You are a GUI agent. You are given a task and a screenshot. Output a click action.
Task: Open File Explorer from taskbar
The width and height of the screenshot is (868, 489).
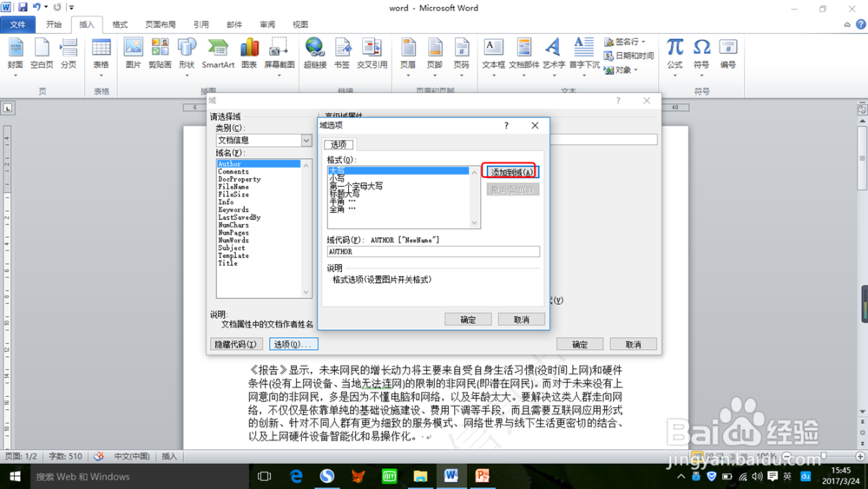(420, 476)
